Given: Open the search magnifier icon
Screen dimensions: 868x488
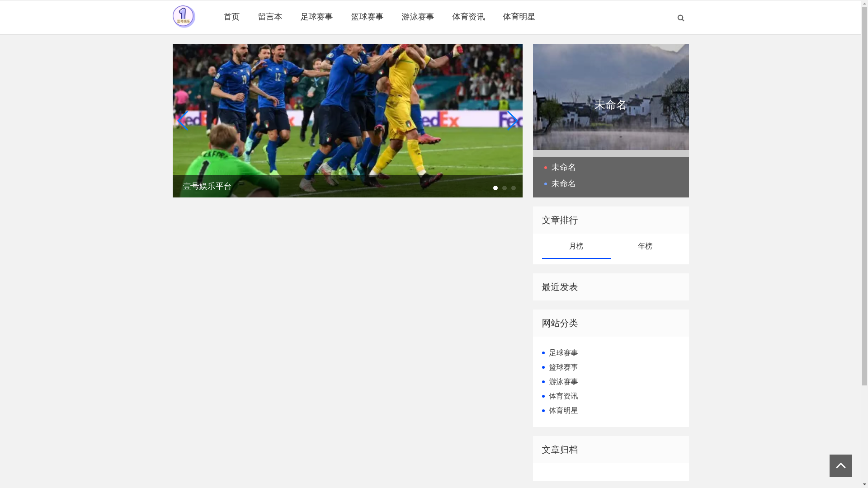Looking at the screenshot, I should click(680, 18).
